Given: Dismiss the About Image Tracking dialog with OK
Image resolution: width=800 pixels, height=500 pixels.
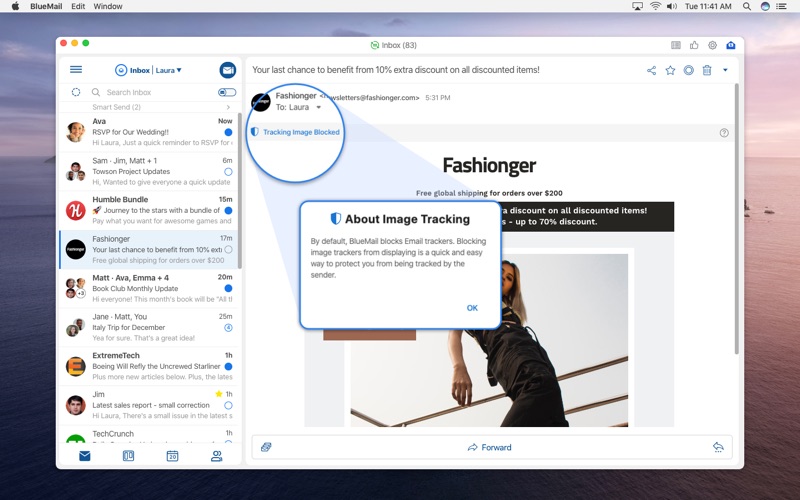Looking at the screenshot, I should pos(472,308).
